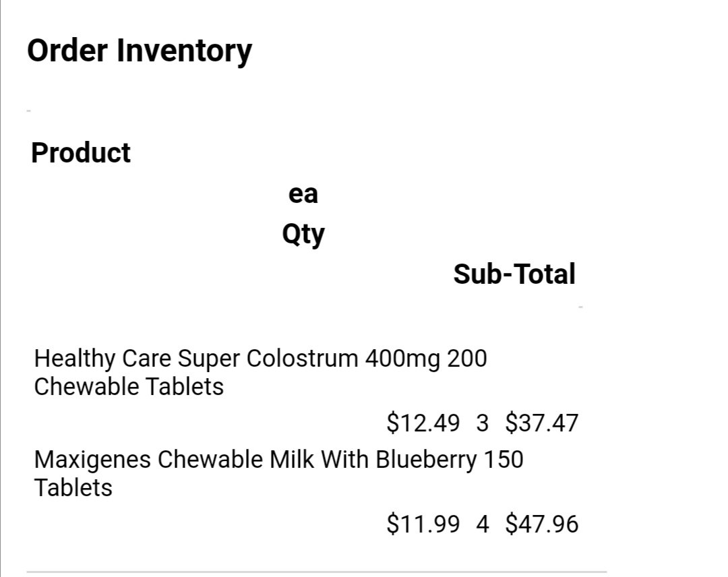Click the Chewable Tablets text line
The image size is (728, 577).
(x=129, y=387)
